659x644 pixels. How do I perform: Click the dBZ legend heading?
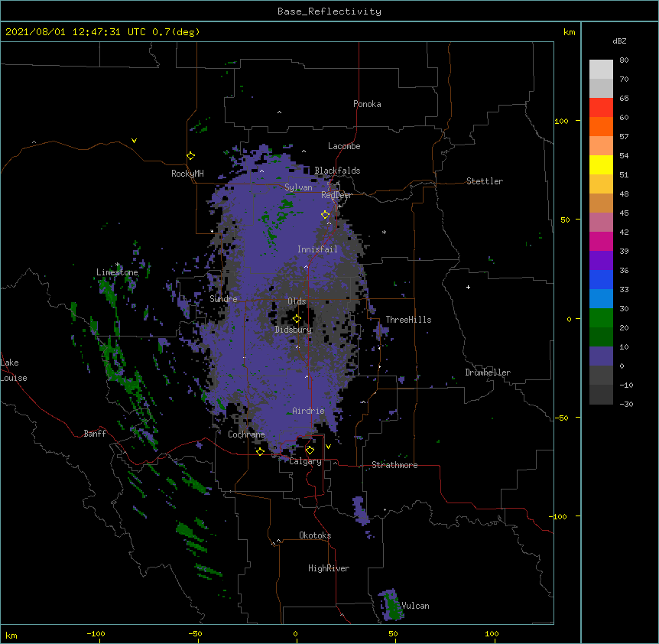click(619, 41)
